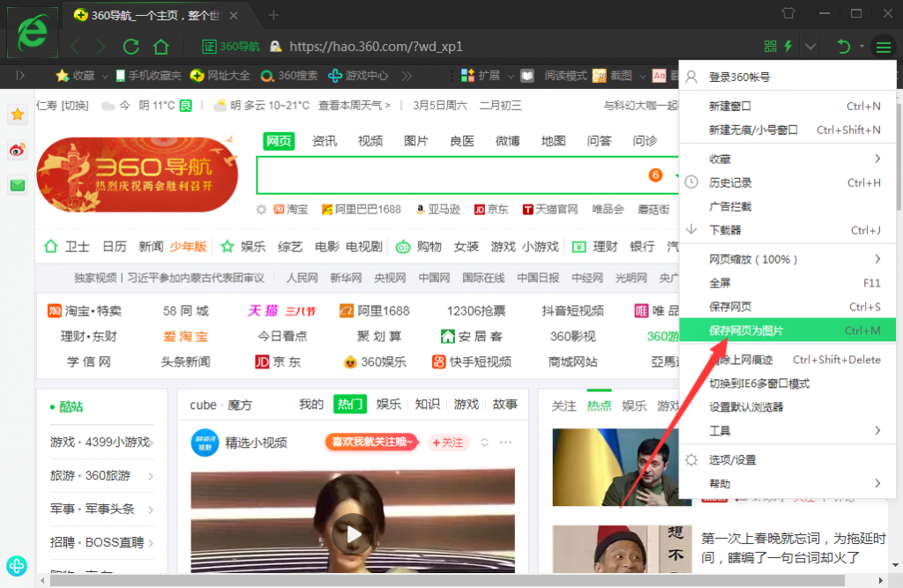Viewport: 903px width, 588px height.
Task: Close the 360导航 tab
Action: click(x=234, y=16)
